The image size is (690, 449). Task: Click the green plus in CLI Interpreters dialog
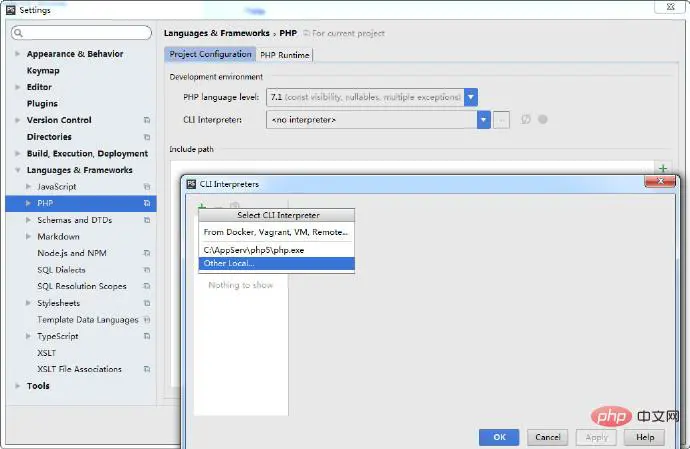202,206
